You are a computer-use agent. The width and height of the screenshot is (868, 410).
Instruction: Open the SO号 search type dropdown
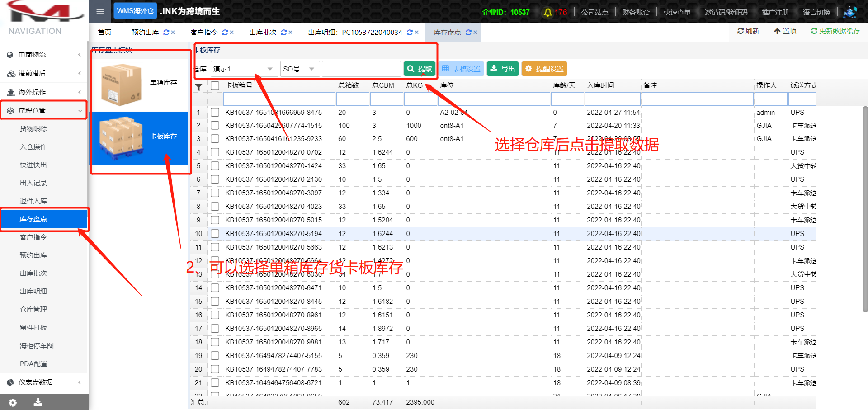tap(299, 69)
